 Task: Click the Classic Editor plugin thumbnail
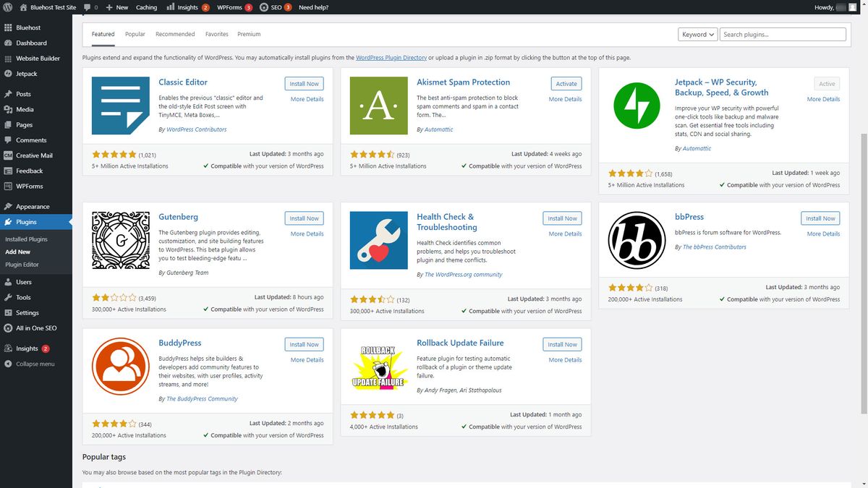point(121,106)
